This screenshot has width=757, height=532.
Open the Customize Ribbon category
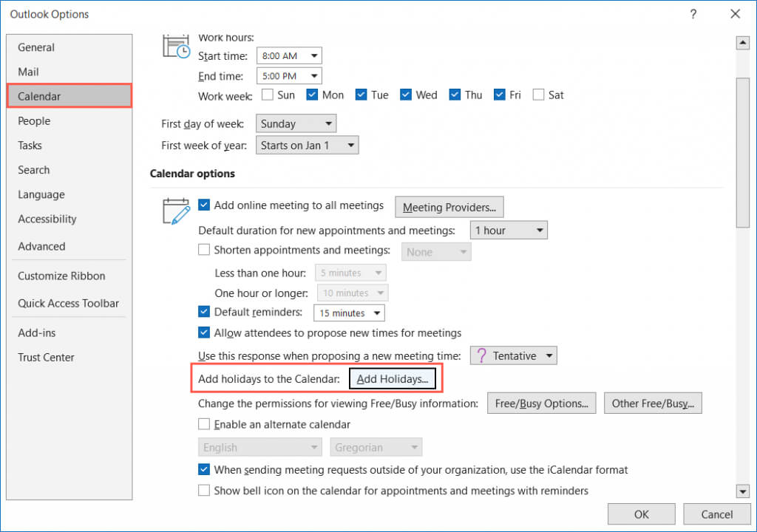[x=69, y=276]
